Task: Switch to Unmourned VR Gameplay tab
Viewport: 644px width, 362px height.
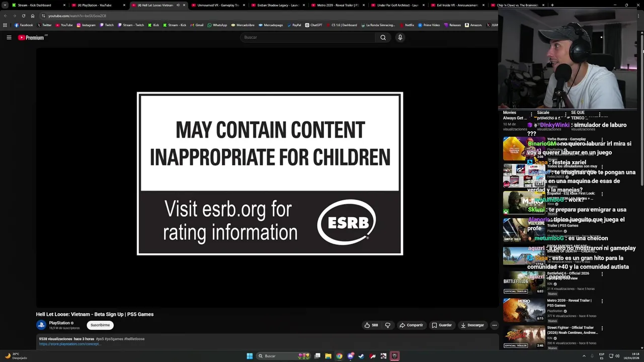Action: coord(217,5)
